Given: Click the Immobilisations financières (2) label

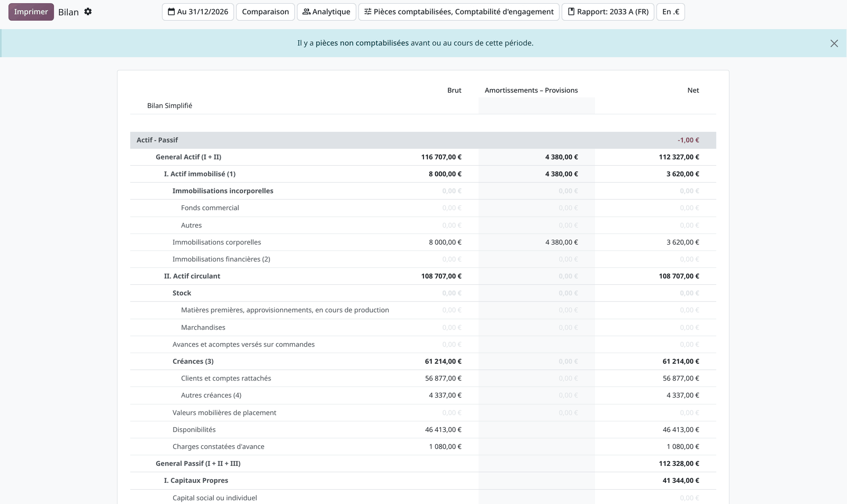Looking at the screenshot, I should 221,259.
